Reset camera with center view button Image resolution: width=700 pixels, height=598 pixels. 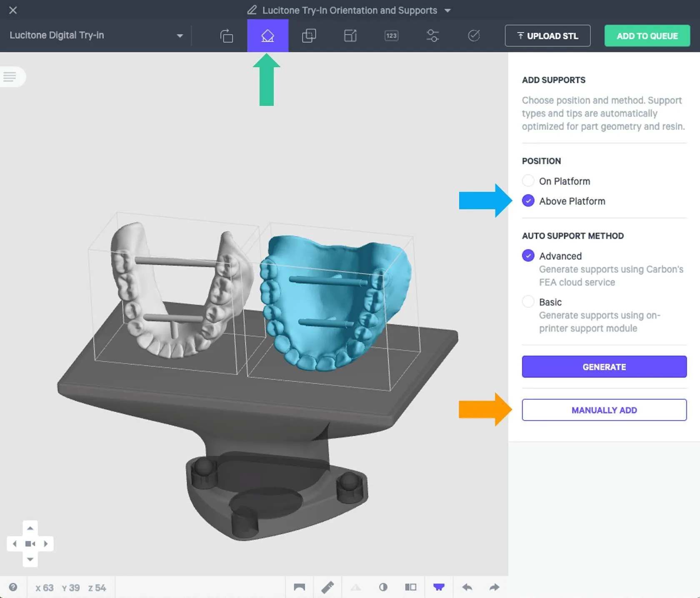[30, 543]
